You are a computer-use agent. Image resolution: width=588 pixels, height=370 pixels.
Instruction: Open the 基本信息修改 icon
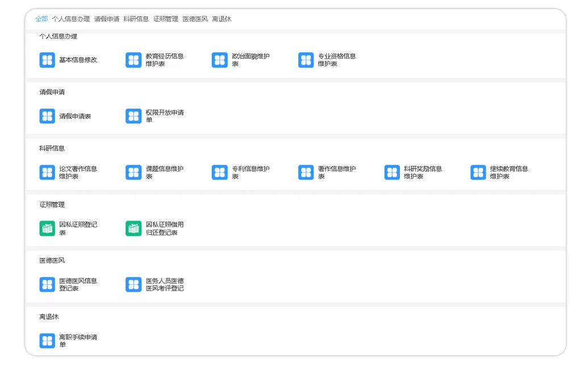[47, 60]
